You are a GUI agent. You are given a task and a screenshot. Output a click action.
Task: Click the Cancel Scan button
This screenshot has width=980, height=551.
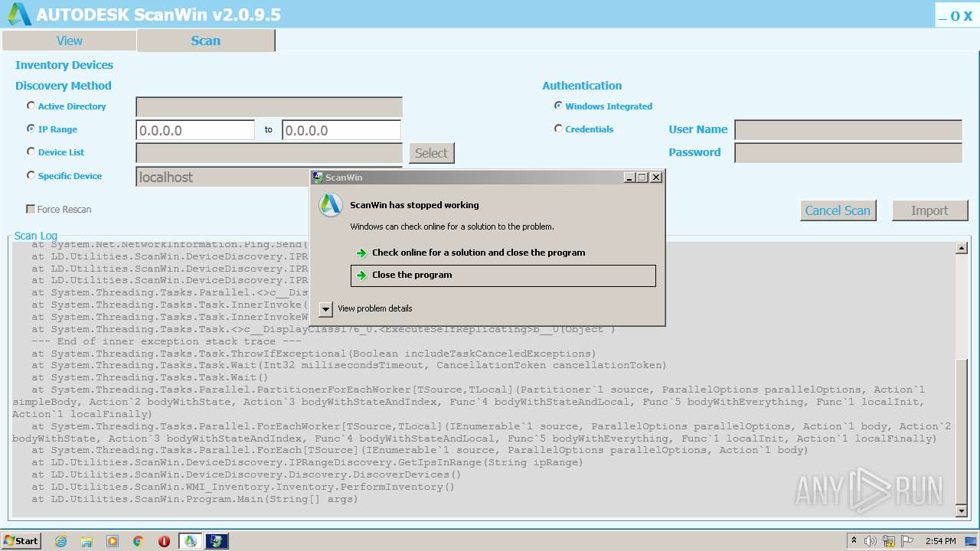coord(838,210)
